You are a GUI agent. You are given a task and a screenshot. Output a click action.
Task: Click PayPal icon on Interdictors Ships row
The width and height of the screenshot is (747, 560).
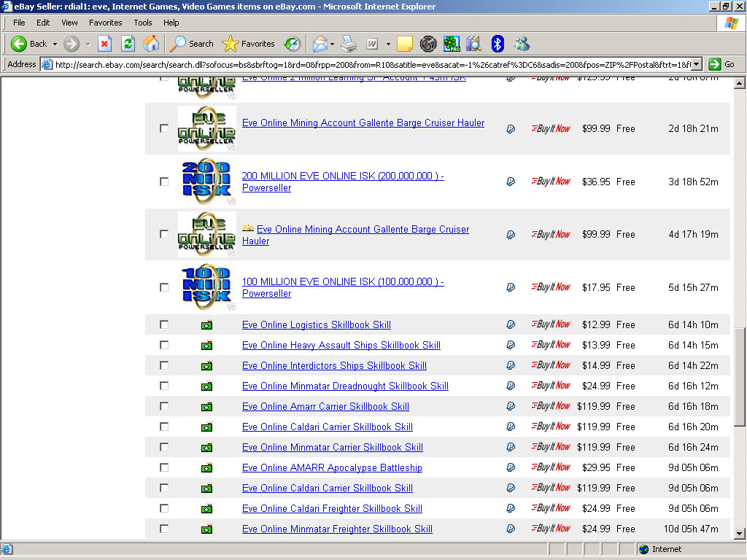511,365
